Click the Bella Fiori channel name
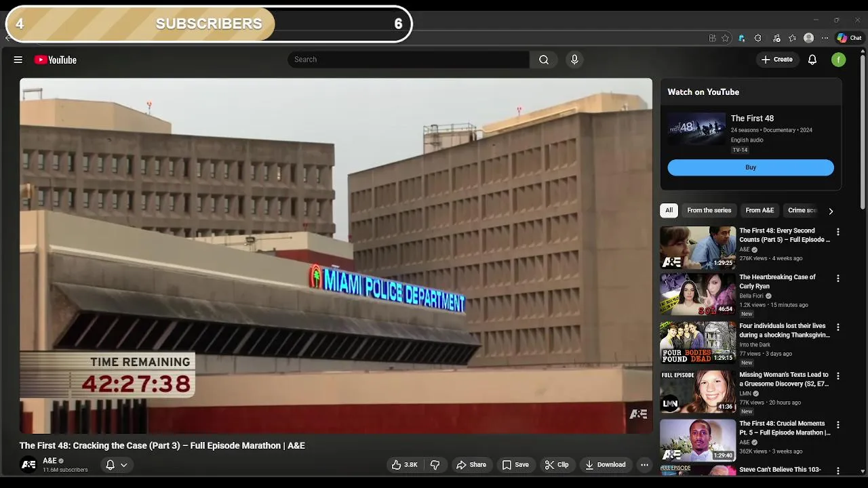Screen dimensions: 868x488 coord(751,296)
